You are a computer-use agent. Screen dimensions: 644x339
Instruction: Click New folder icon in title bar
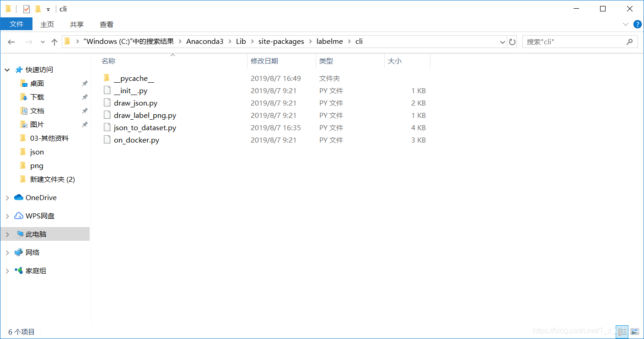click(x=38, y=9)
